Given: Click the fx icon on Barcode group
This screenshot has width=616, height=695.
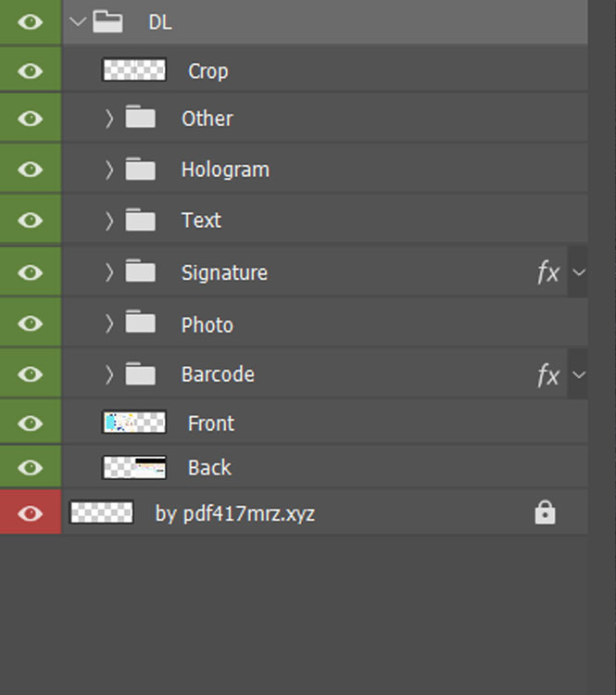Looking at the screenshot, I should point(548,374).
